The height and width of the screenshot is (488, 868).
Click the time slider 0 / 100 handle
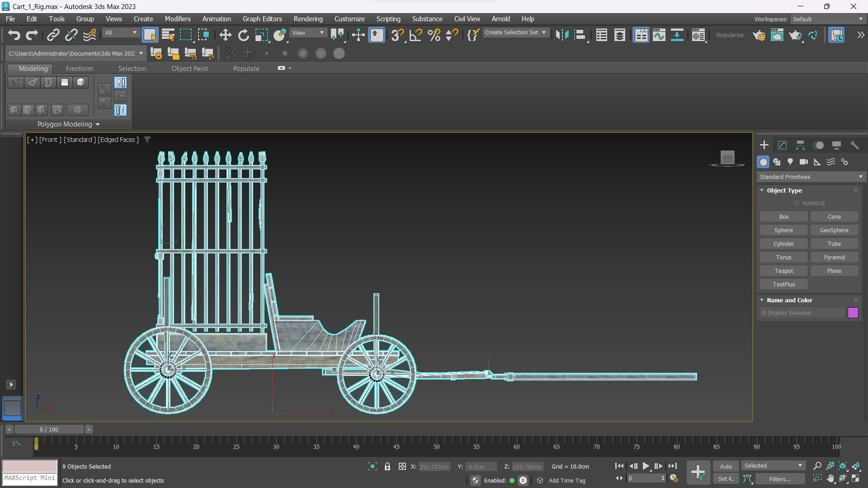49,430
